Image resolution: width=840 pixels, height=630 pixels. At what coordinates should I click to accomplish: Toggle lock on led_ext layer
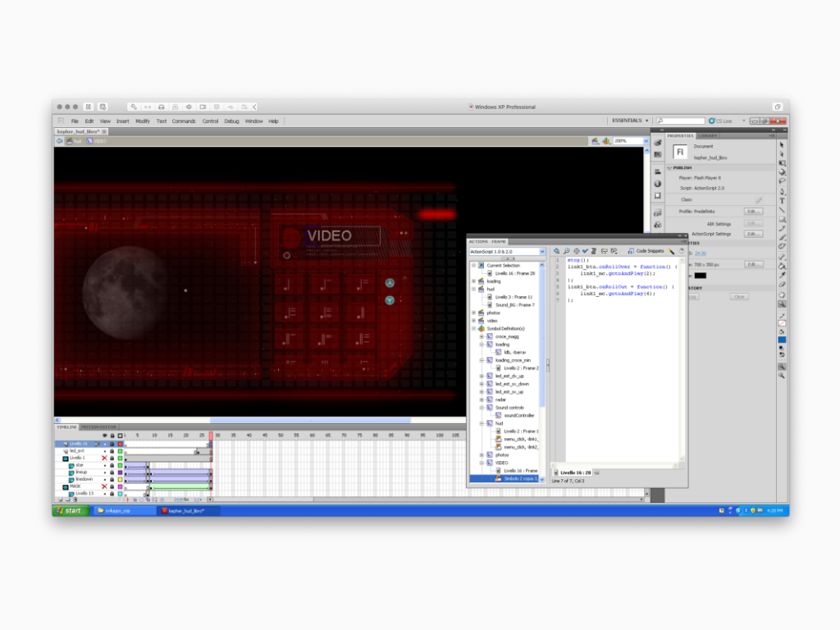112,451
